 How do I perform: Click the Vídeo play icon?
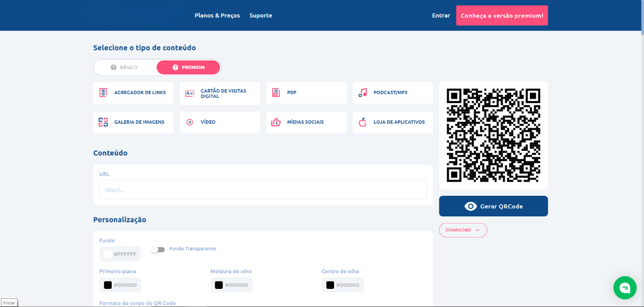[x=190, y=122]
